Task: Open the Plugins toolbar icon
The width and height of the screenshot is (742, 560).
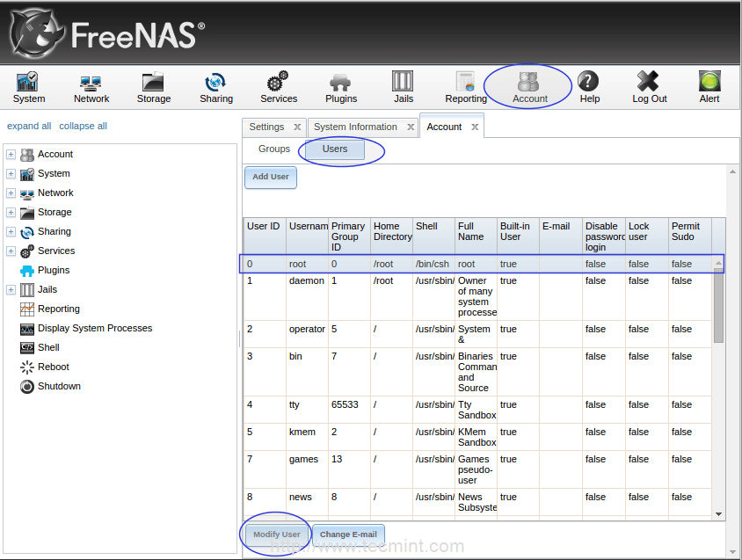Action: pos(341,87)
